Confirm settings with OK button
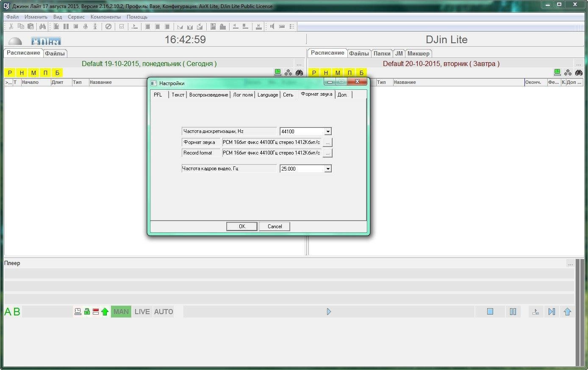 coord(242,226)
